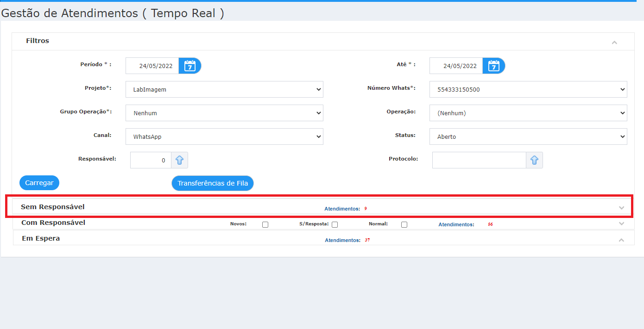Screen dimensions: 644x329
Task: Focus the Até date field
Action: pyautogui.click(x=456, y=66)
